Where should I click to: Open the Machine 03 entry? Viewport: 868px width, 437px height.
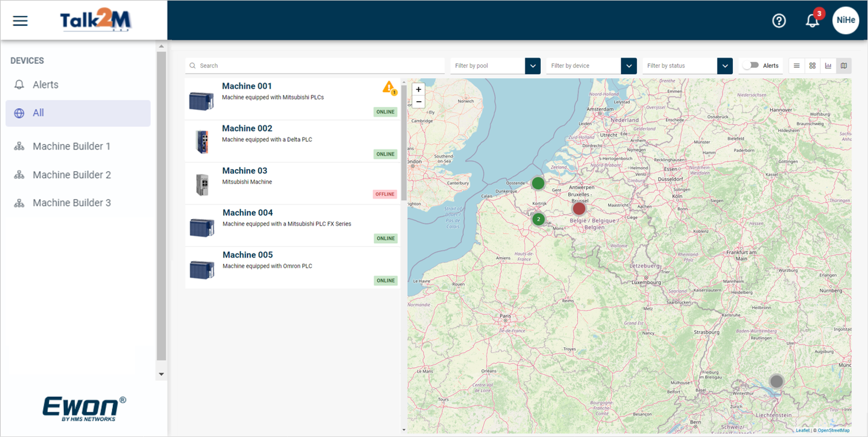pyautogui.click(x=292, y=183)
